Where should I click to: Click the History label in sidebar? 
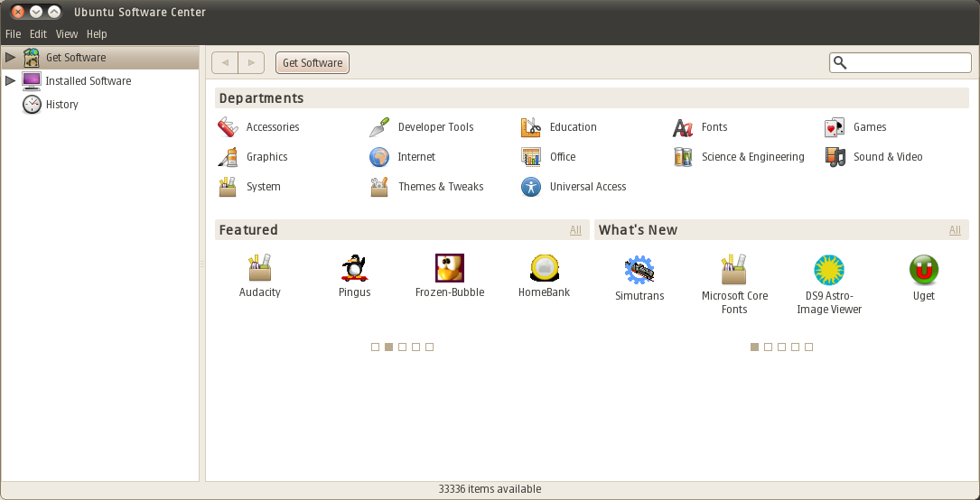pos(62,105)
